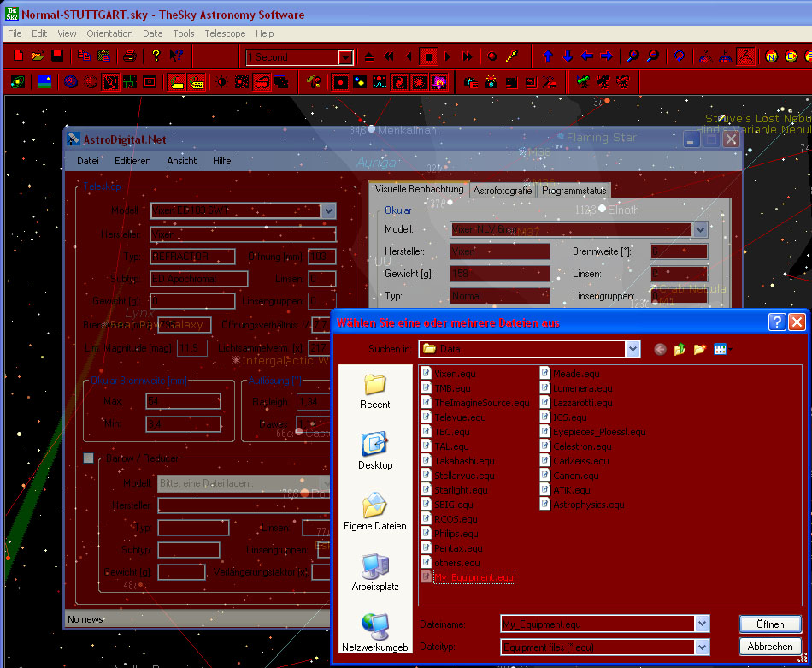
Task: Click the Dateiname input field
Action: 597,624
